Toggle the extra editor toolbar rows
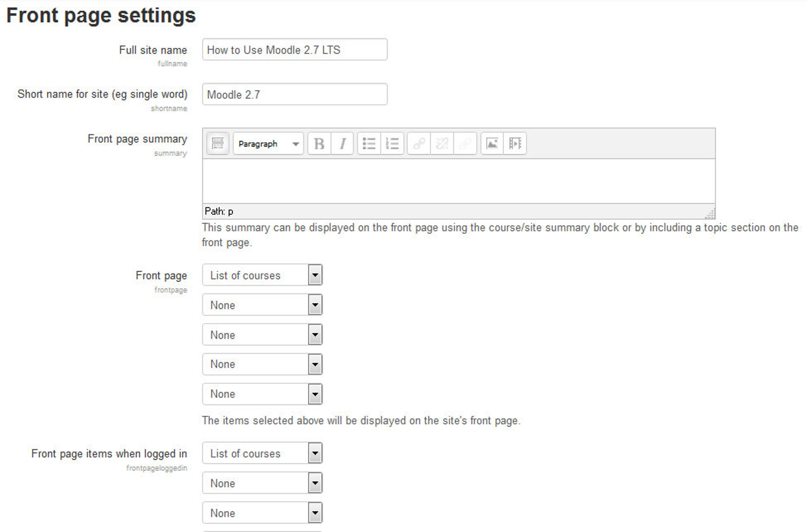The image size is (807, 532). tap(217, 144)
